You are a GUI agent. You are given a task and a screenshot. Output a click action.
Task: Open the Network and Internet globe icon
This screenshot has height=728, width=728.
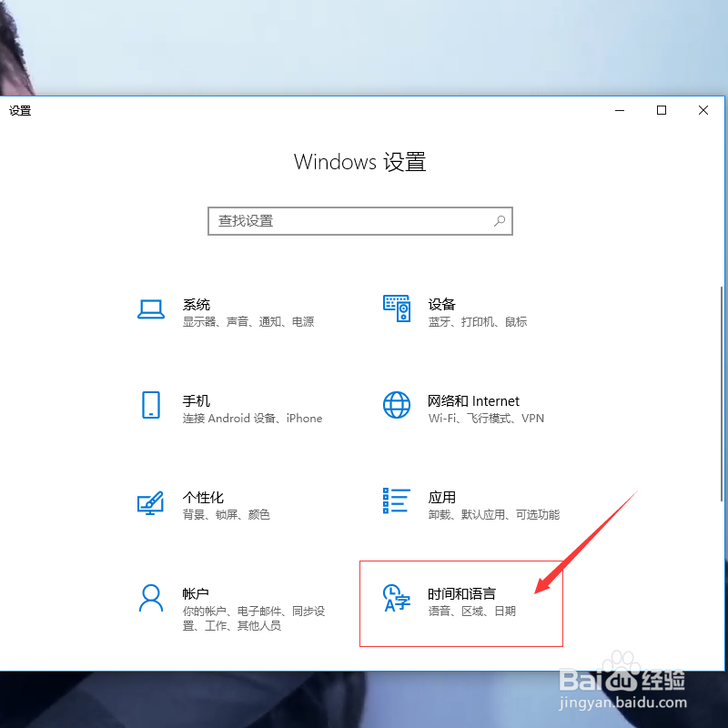point(397,406)
